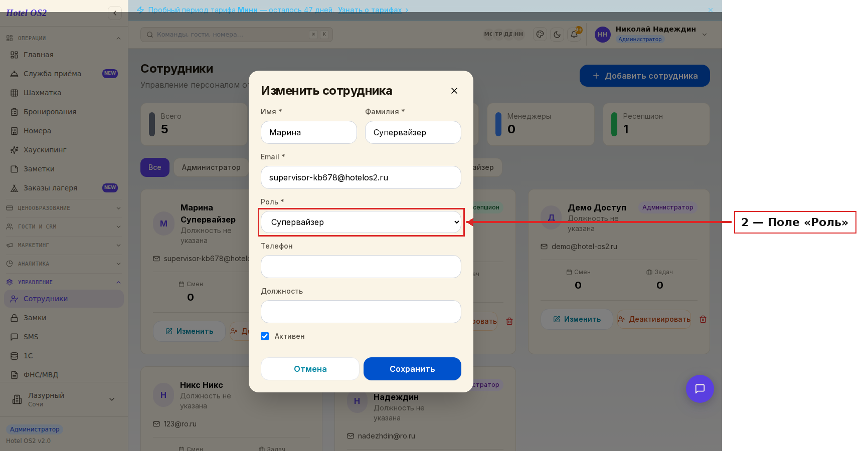Viewport: 868px width, 451px height.
Task: Collapse sidebar with arrow button
Action: [115, 13]
